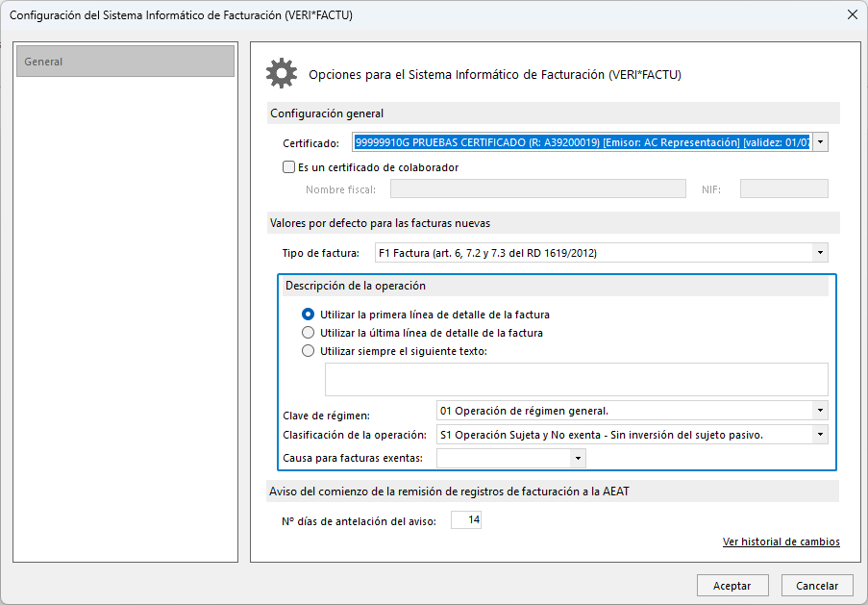Screen dimensions: 868x605
Task: Click the 'Configuración general' section header
Action: [553, 113]
